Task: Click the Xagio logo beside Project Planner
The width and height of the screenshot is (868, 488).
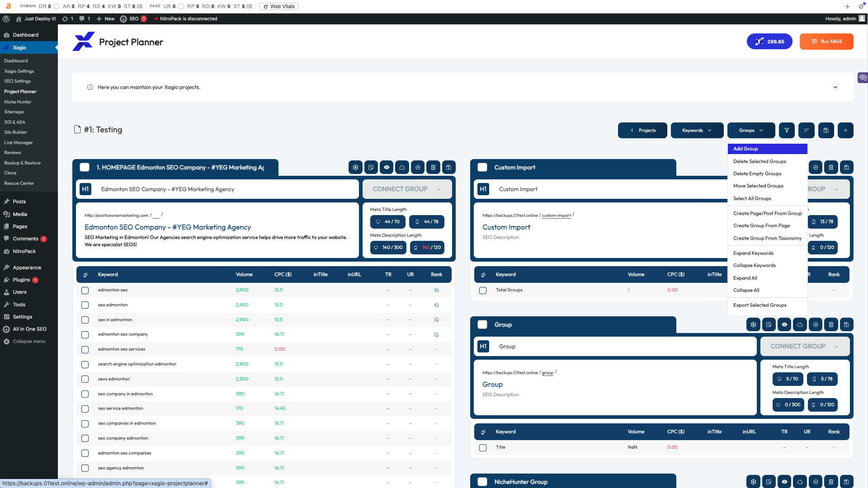Action: click(84, 42)
